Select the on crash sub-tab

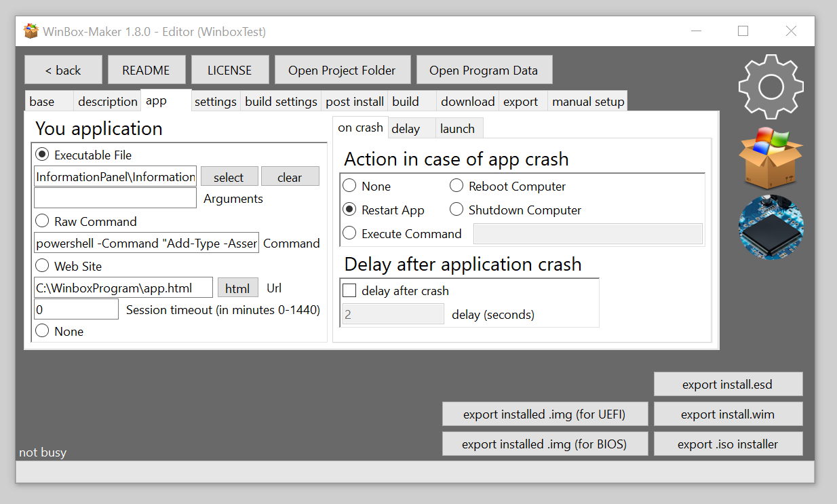[x=360, y=127]
